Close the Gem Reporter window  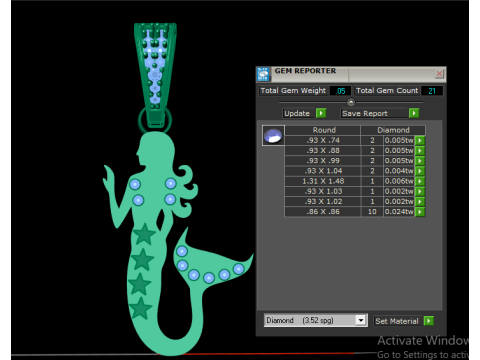point(439,73)
